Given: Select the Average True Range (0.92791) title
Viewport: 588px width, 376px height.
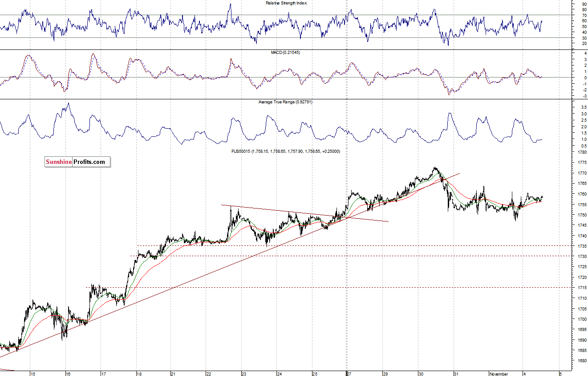Looking at the screenshot, I should tap(285, 102).
